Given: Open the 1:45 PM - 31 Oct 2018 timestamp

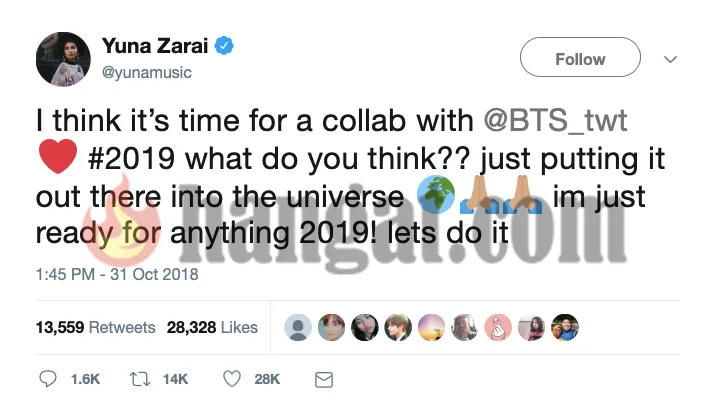Looking at the screenshot, I should click(118, 274).
